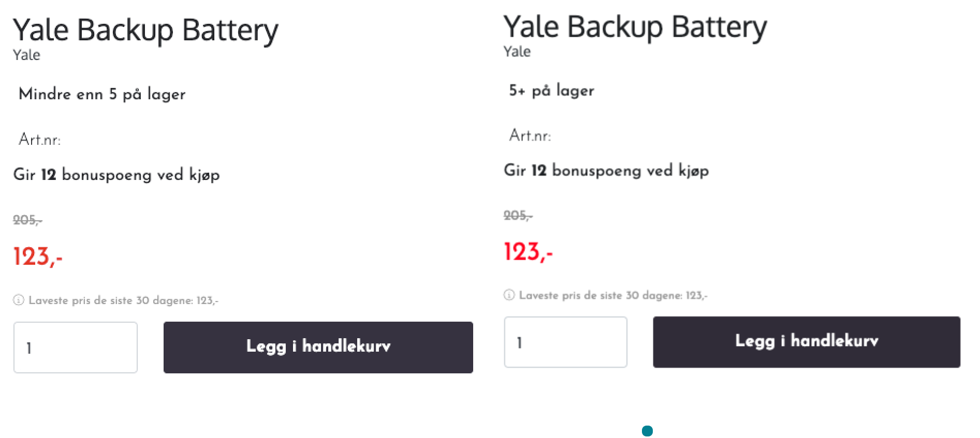Click the left Legg i handlekurv button
The image size is (980, 438).
[318, 347]
